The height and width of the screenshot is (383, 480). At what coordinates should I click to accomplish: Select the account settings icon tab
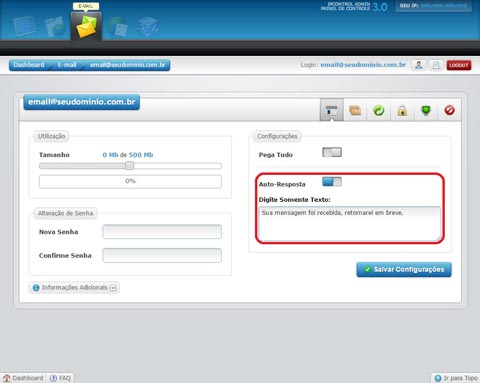(x=332, y=110)
